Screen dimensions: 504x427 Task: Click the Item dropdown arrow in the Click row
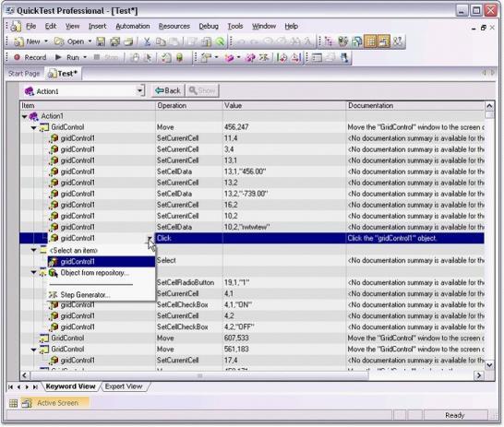tap(150, 239)
